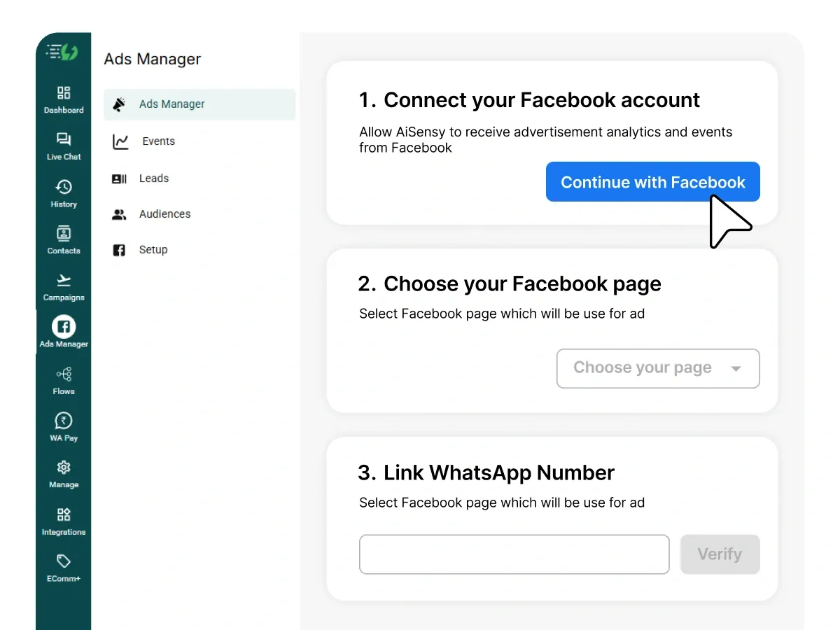Open the Leads panel
Image resolution: width=840 pixels, height=630 pixels.
[x=154, y=178]
